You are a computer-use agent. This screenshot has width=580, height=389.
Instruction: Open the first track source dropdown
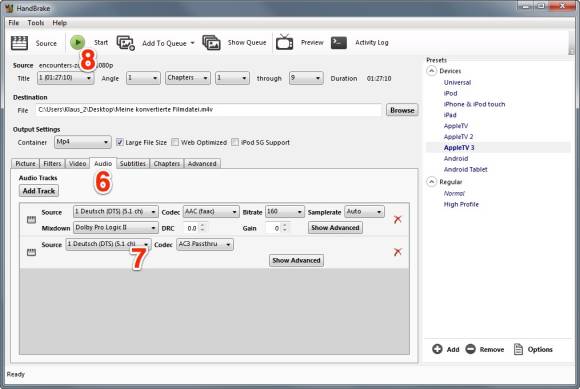pyautogui.click(x=116, y=212)
